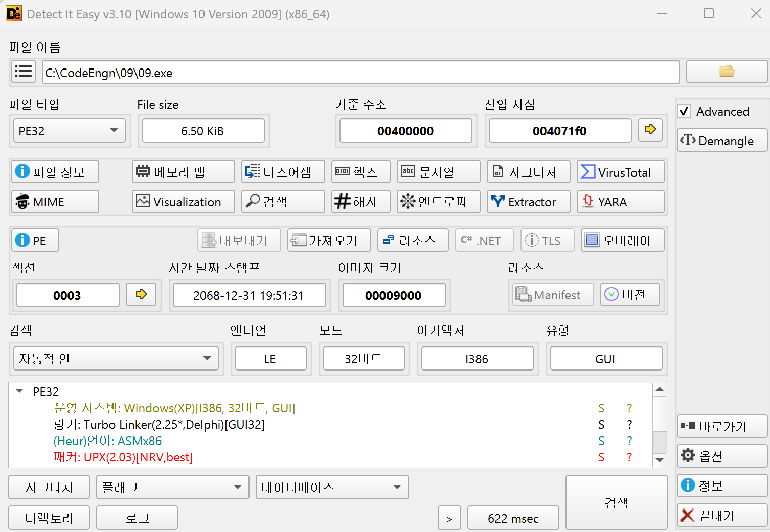Screen dimensions: 770x532
Task: Open the PE header details button
Action: (x=35, y=240)
